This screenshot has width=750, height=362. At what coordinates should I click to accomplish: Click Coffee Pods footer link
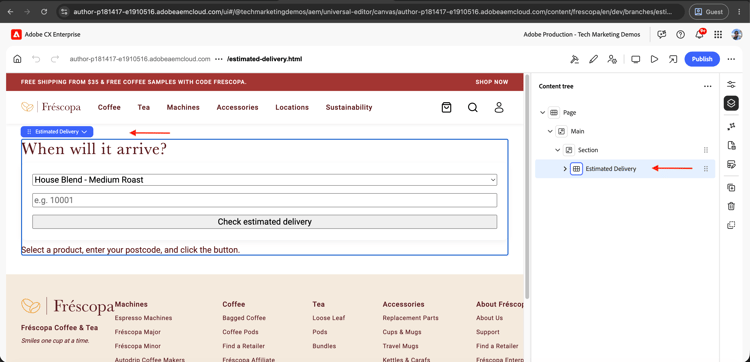point(240,332)
